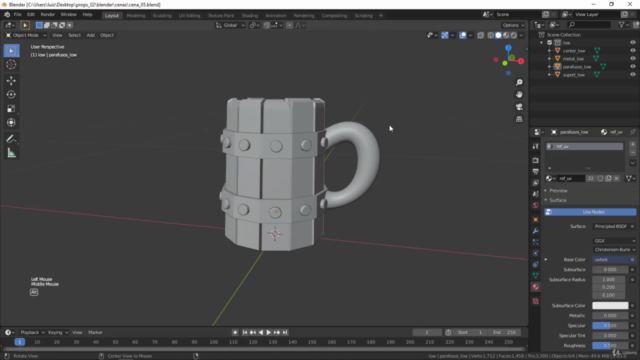This screenshot has height=360, width=640.
Task: Switch to material preview shading
Action: (506, 36)
